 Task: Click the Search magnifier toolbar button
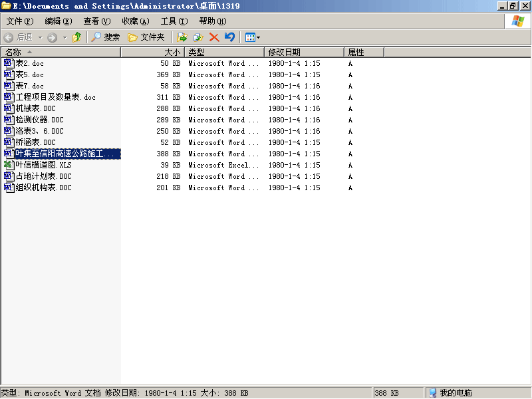pyautogui.click(x=106, y=37)
